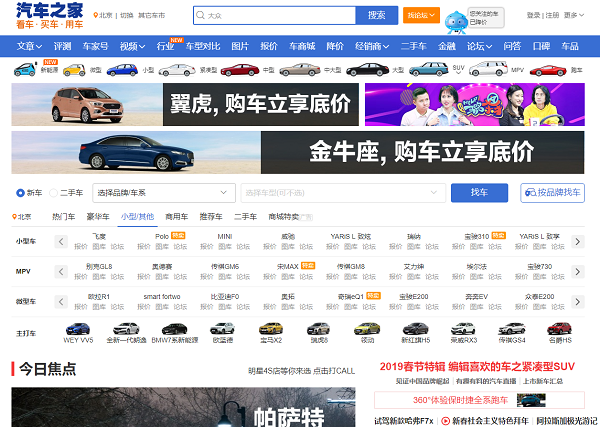Switch to the 商用车 tab
The height and width of the screenshot is (427, 600).
(176, 217)
